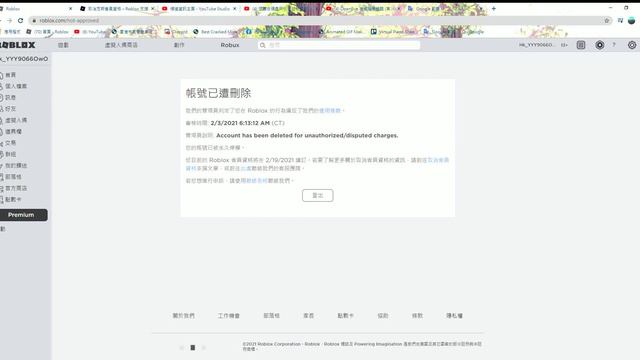The height and width of the screenshot is (360, 640).
Task: Click the username in the header bar
Action: (536, 45)
